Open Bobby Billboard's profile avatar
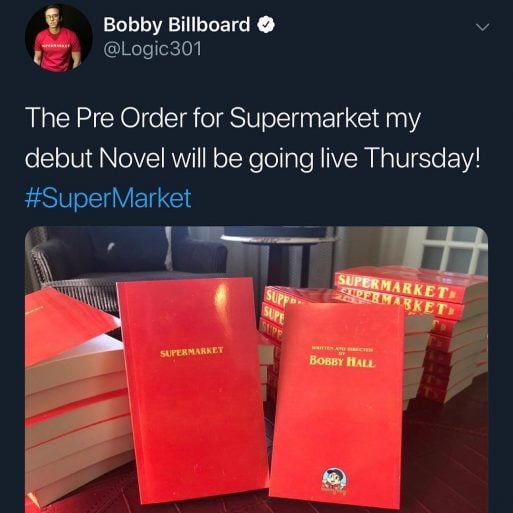513x513 pixels. pos(58,38)
